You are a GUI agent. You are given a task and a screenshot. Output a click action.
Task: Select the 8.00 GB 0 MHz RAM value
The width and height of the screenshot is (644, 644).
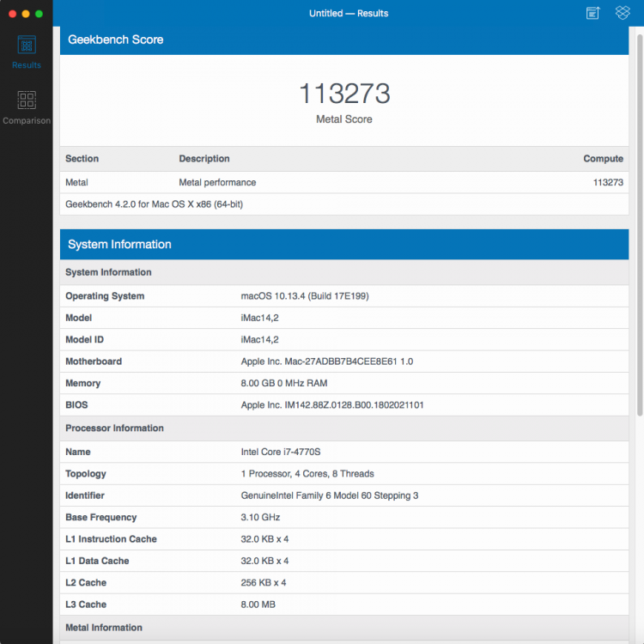coord(284,383)
